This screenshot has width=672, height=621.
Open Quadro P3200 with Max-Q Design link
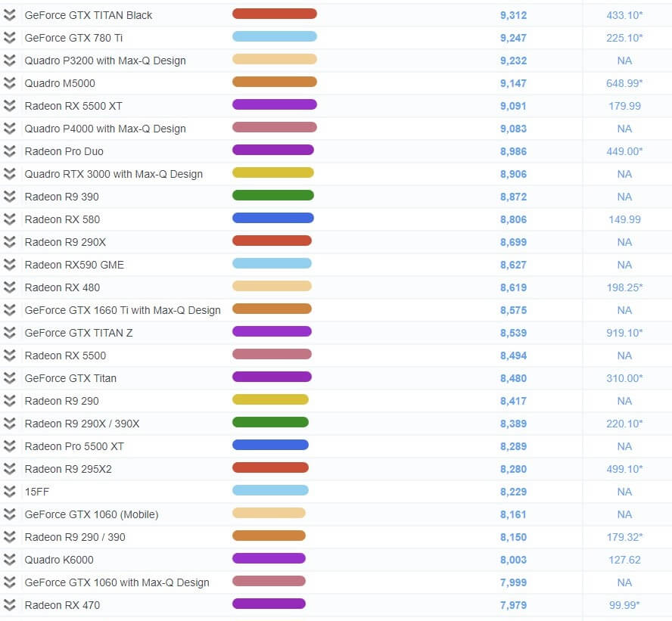[105, 61]
